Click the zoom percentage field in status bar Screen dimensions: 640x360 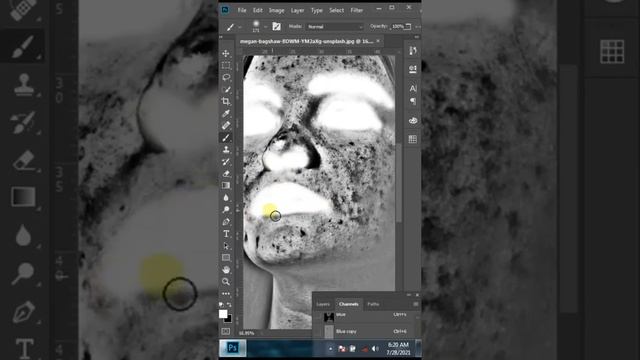point(247,333)
